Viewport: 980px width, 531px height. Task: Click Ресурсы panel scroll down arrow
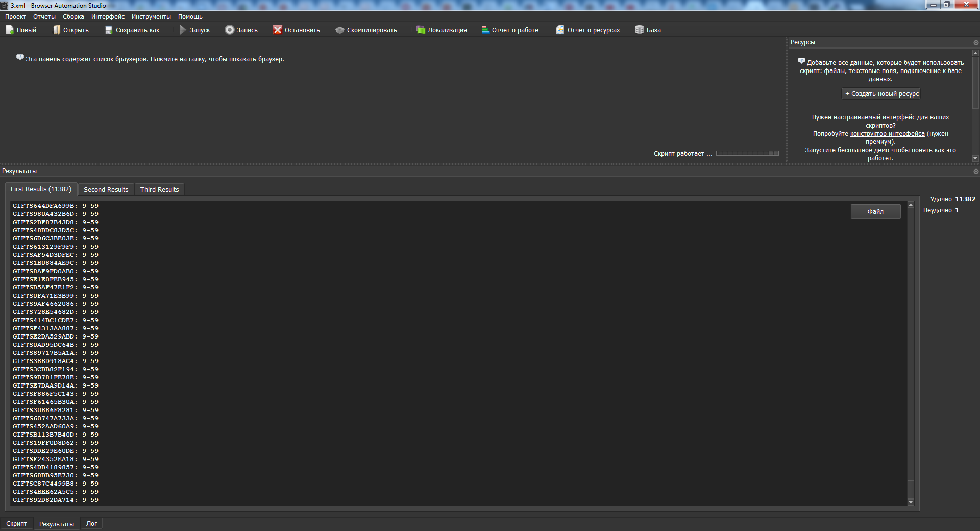[x=975, y=159]
